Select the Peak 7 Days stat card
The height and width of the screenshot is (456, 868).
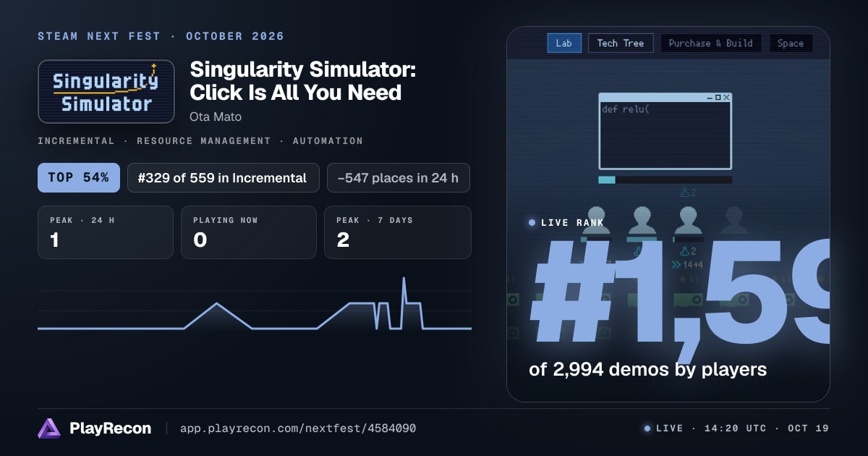[398, 232]
